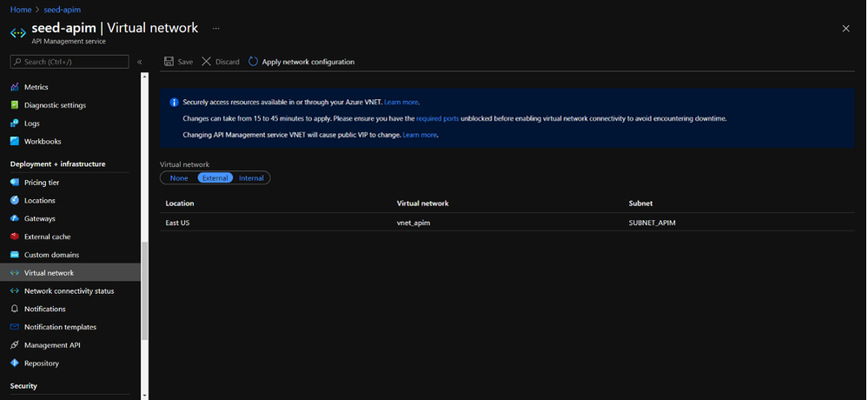Close the Virtual network blade
868x400 pixels.
846,28
